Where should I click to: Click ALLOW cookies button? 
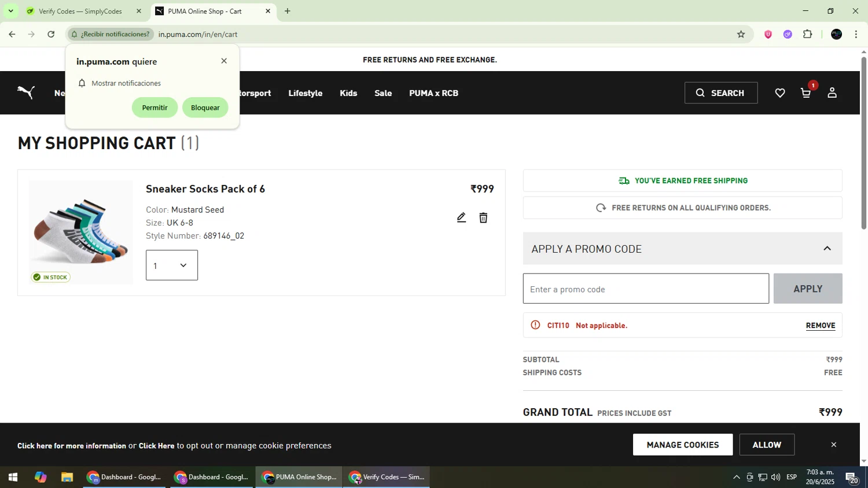(x=767, y=445)
